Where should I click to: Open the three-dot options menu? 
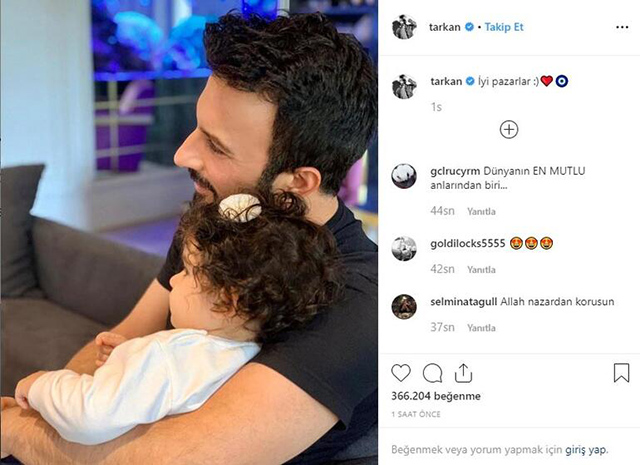pyautogui.click(x=622, y=27)
